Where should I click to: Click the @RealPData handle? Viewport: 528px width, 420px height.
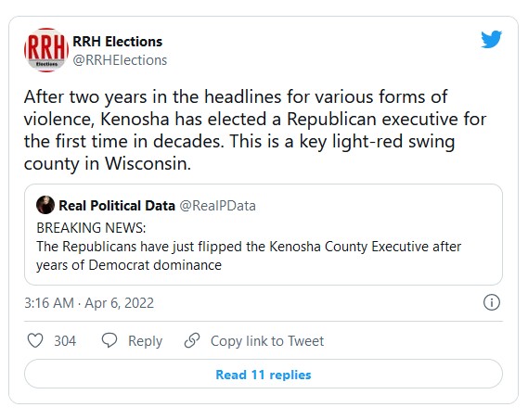pyautogui.click(x=217, y=206)
